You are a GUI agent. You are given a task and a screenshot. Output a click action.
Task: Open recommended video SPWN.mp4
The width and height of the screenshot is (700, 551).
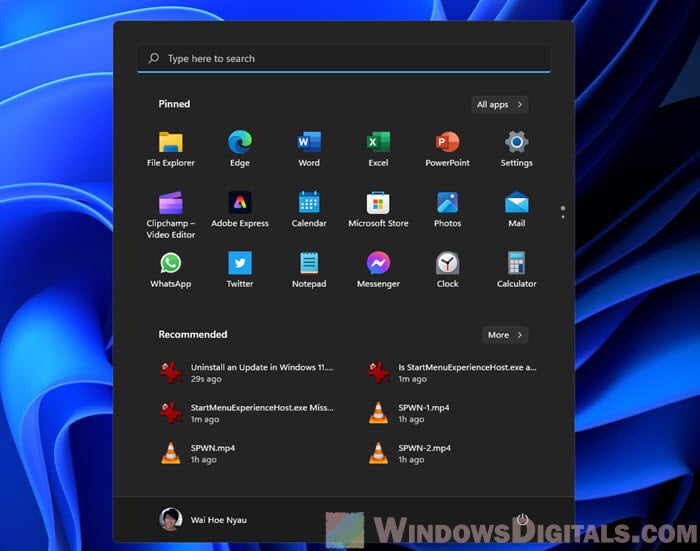click(197, 453)
